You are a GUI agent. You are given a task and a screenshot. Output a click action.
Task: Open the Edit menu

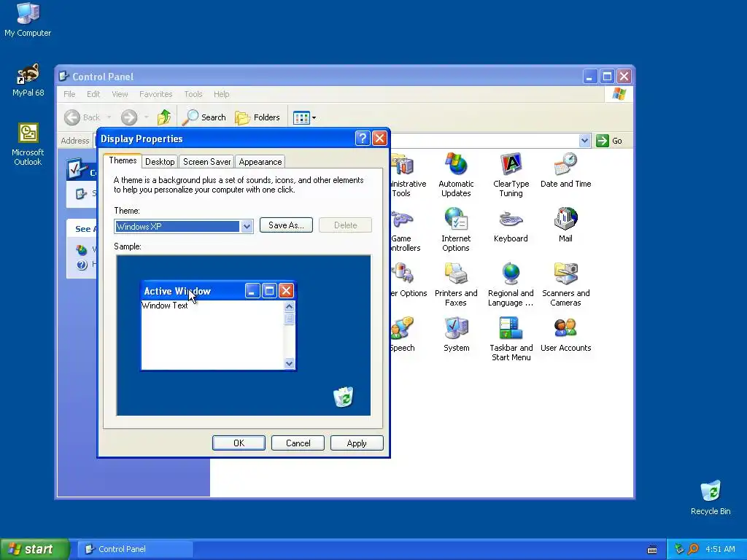[93, 94]
